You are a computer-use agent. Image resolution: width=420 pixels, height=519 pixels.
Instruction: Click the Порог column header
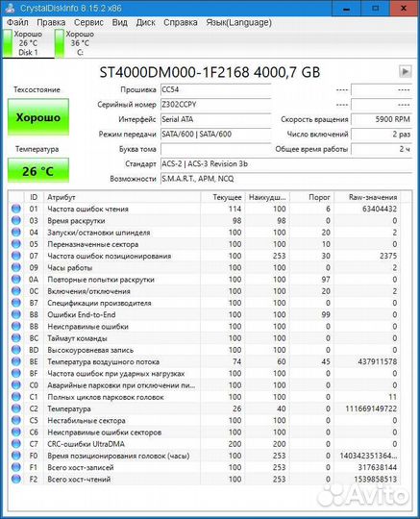pos(311,197)
